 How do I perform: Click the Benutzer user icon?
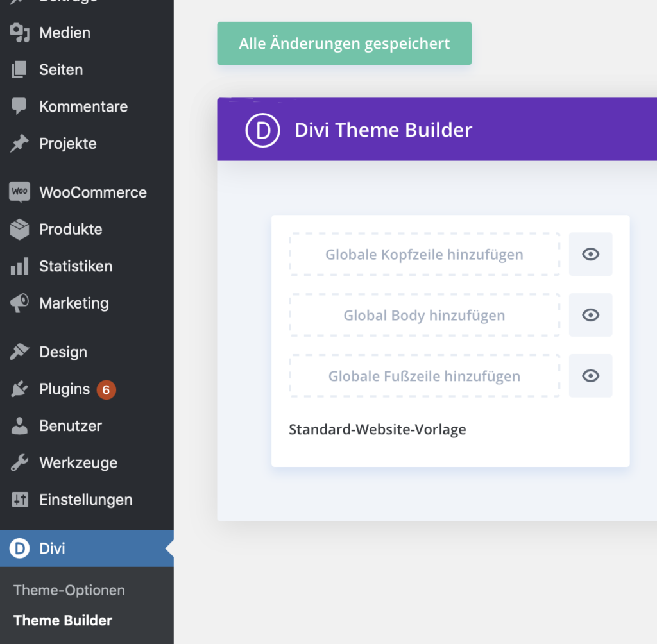click(19, 426)
